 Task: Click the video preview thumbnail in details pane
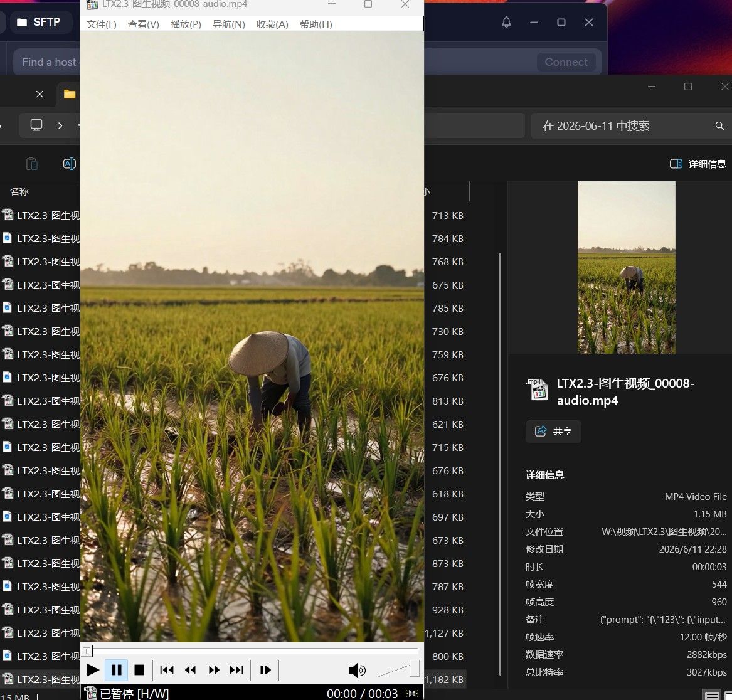tap(626, 267)
